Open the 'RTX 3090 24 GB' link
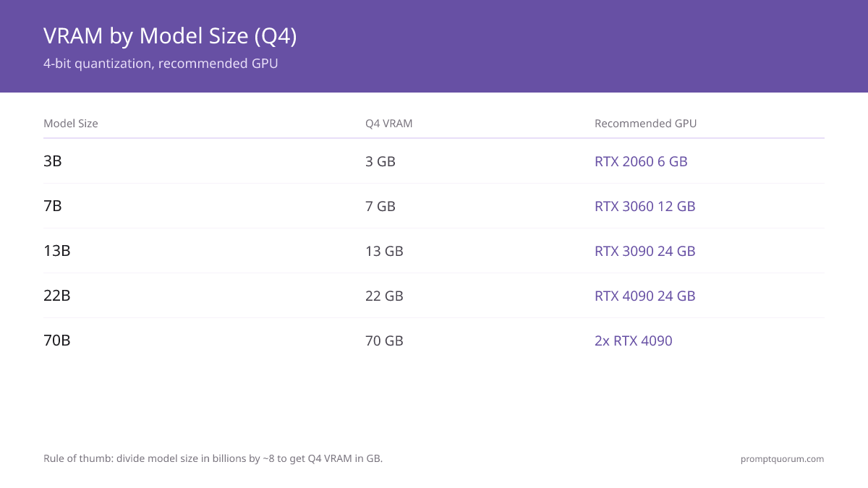The width and height of the screenshot is (868, 488). pyautogui.click(x=645, y=251)
